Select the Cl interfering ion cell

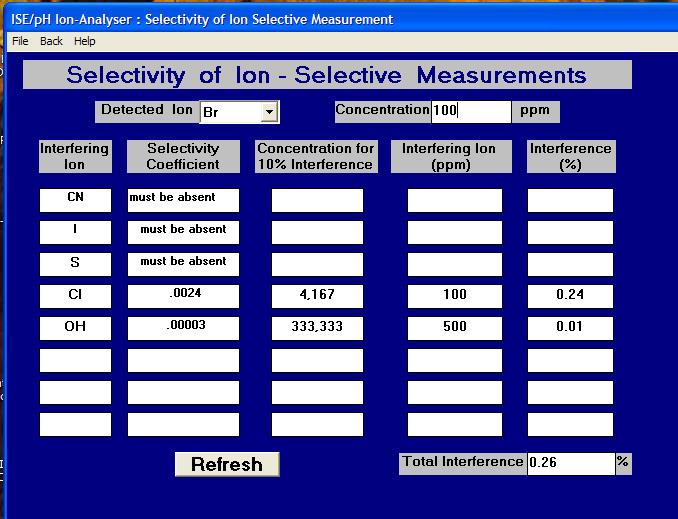click(75, 296)
